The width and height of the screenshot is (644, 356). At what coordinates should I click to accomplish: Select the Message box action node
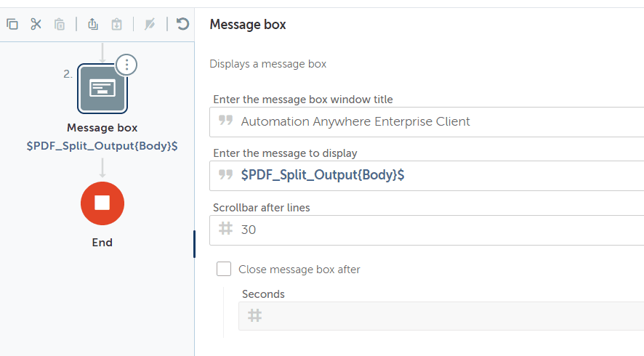coord(102,89)
